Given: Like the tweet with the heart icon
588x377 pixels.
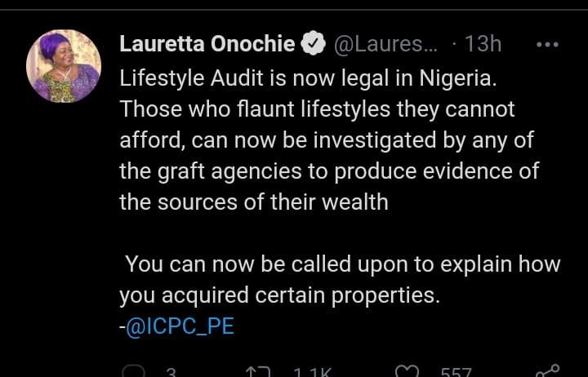Looking at the screenshot, I should click(x=407, y=372).
